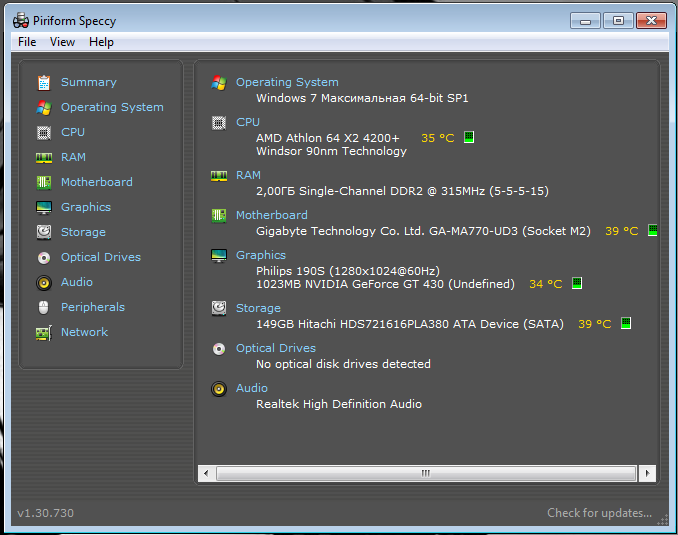Image resolution: width=678 pixels, height=535 pixels.
Task: Click the Piriform Speccy title bar app icon
Action: click(x=21, y=20)
